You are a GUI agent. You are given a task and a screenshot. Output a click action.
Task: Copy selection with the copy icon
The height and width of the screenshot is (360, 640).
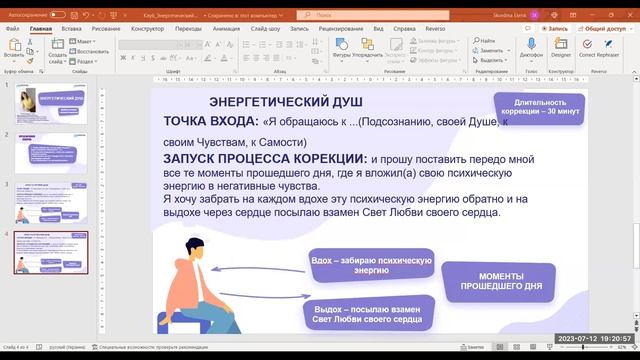[30, 51]
